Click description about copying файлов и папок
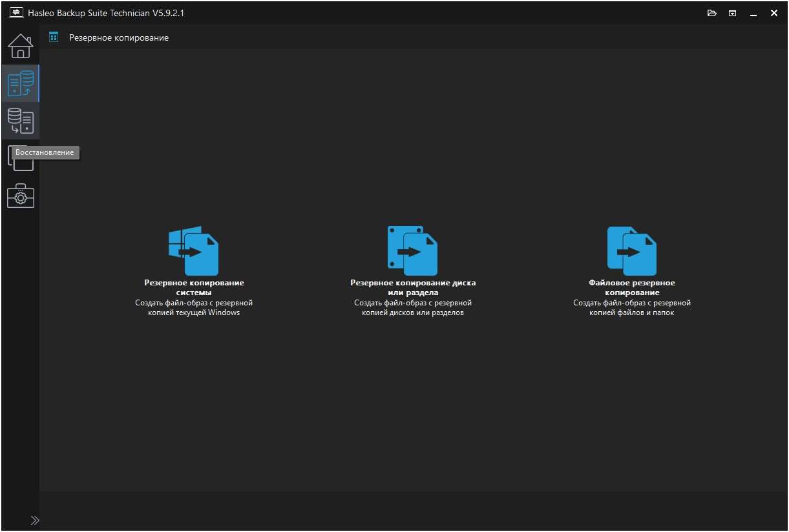Image resolution: width=789 pixels, height=532 pixels. 632,307
